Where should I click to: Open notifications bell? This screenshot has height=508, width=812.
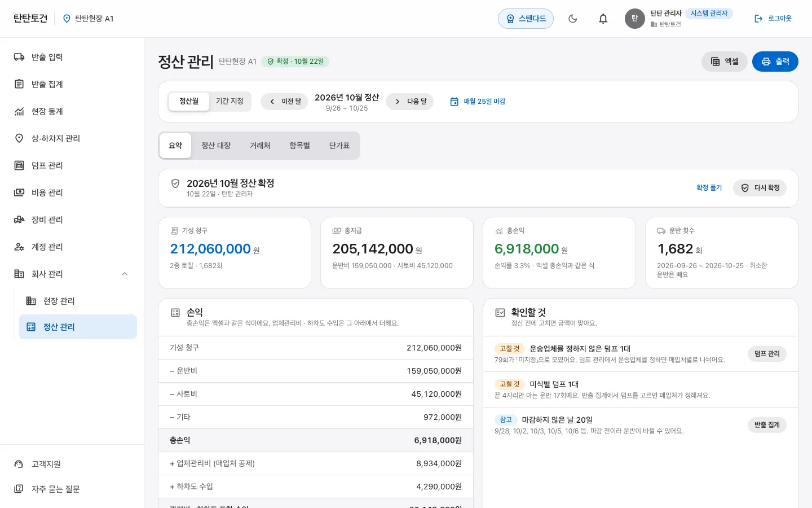(603, 19)
